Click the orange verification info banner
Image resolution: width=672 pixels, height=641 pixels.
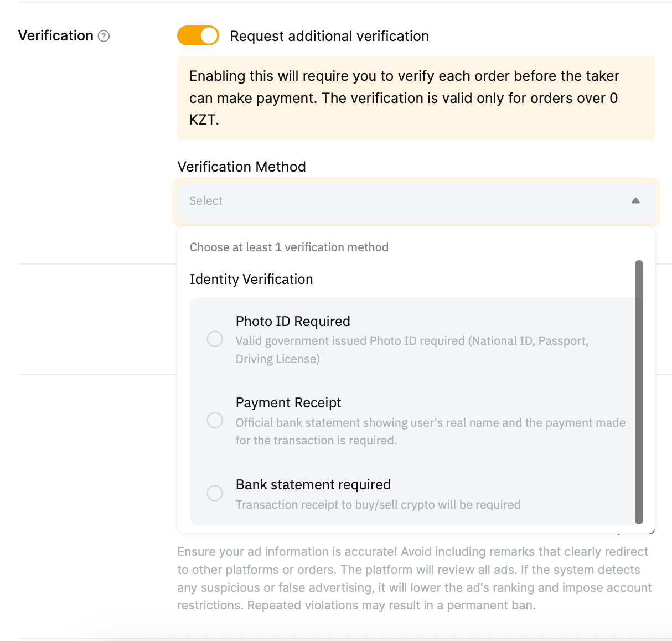pos(416,98)
